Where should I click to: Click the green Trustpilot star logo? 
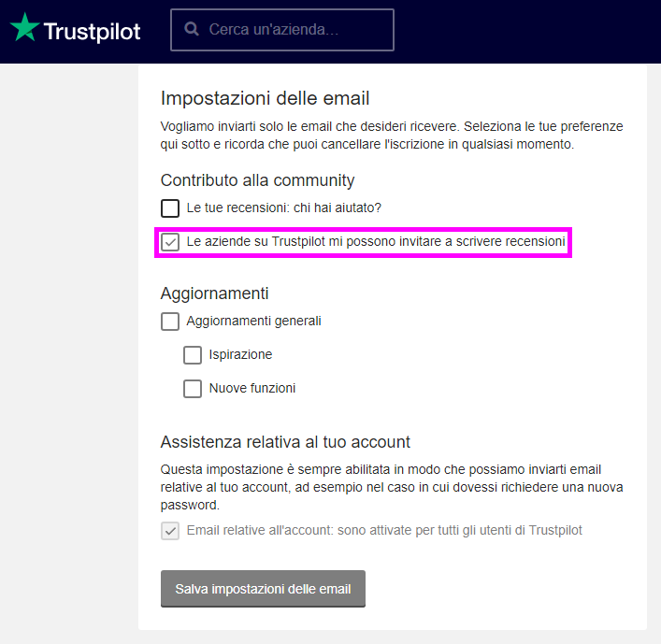tap(25, 27)
